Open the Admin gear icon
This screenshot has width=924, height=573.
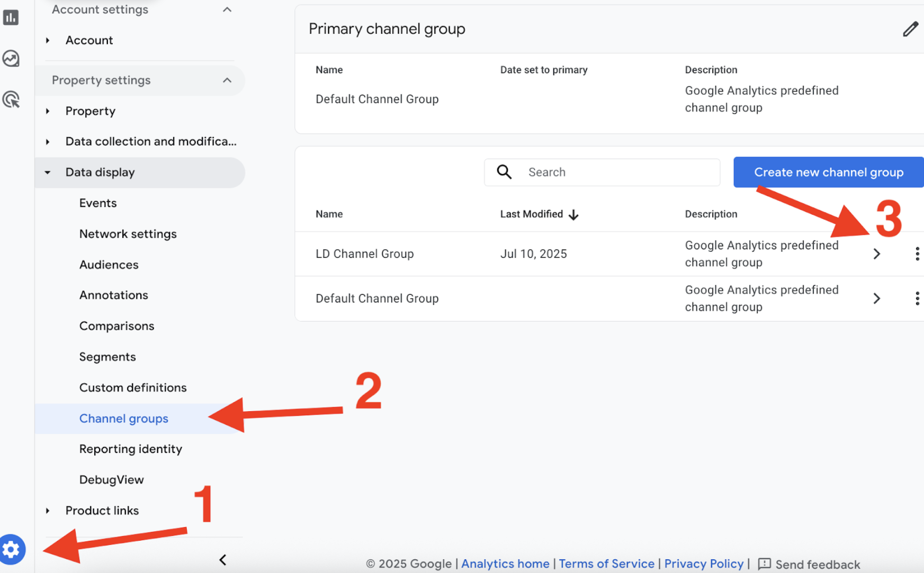click(12, 549)
